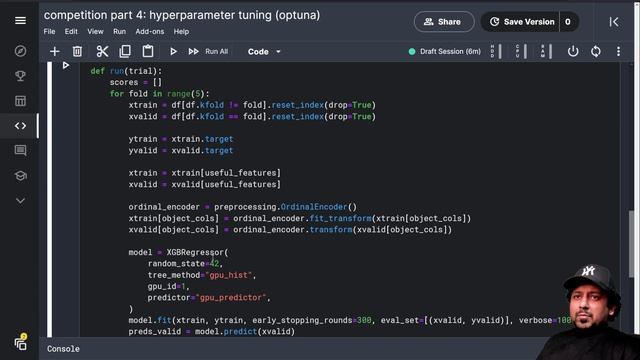The height and width of the screenshot is (360, 640).
Task: Expand more sidebar items chevron
Action: (x=20, y=200)
